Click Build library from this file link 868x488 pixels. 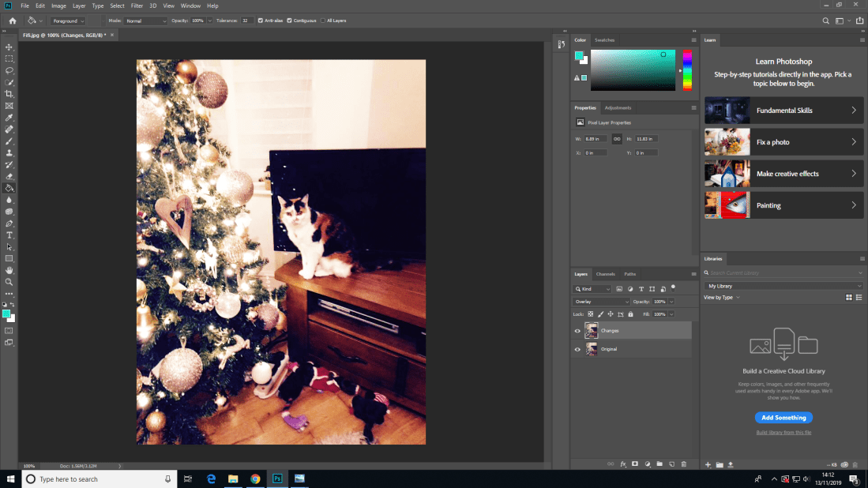tap(783, 433)
